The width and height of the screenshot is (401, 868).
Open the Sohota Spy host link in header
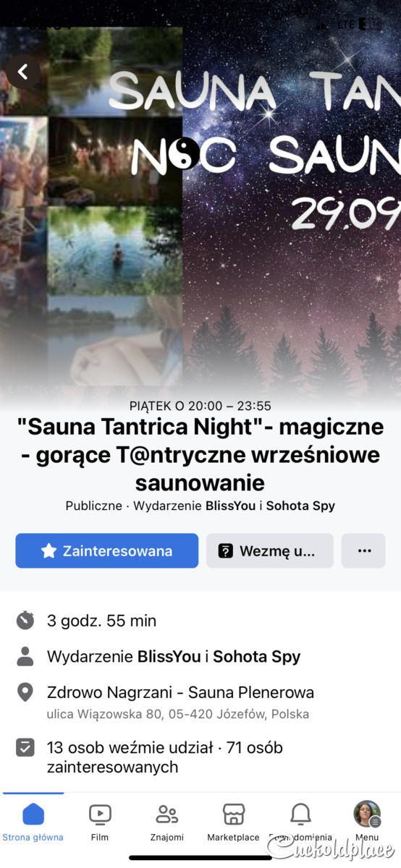click(300, 506)
